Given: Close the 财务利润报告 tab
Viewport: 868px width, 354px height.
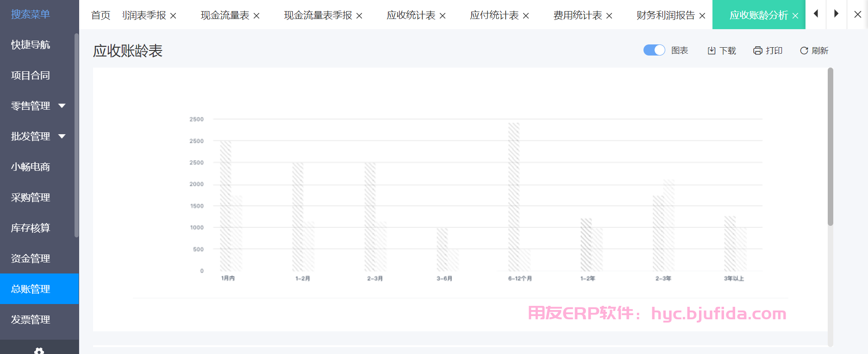Looking at the screenshot, I should (702, 16).
